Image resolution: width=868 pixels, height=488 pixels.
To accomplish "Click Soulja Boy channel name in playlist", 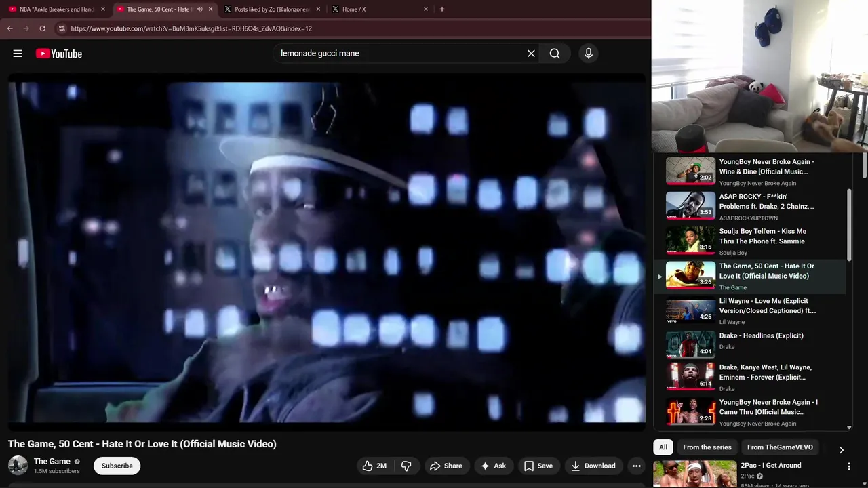I will [733, 253].
